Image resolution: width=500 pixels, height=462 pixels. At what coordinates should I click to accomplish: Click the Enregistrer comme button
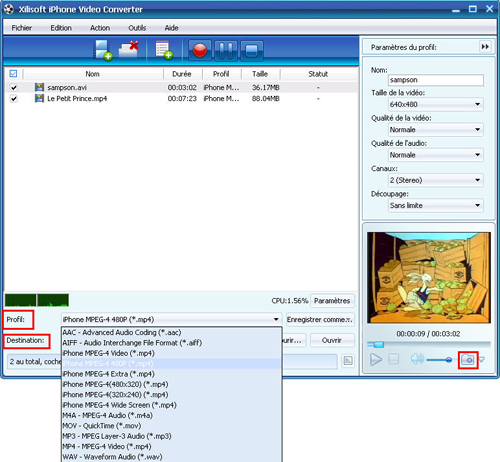pyautogui.click(x=319, y=320)
